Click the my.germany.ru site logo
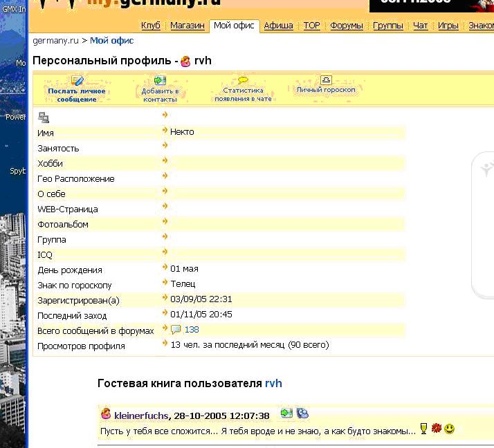Screen dimensions: 494x448 (129, 3)
